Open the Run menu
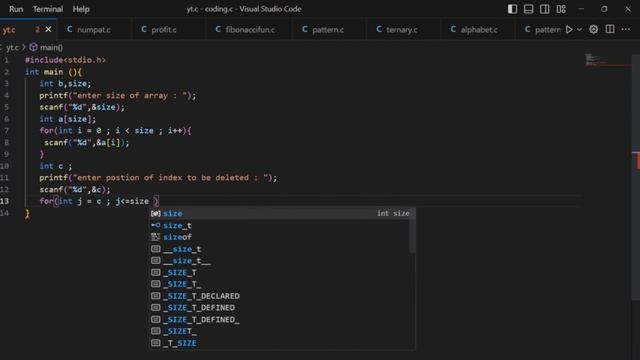The image size is (640, 360). [16, 9]
